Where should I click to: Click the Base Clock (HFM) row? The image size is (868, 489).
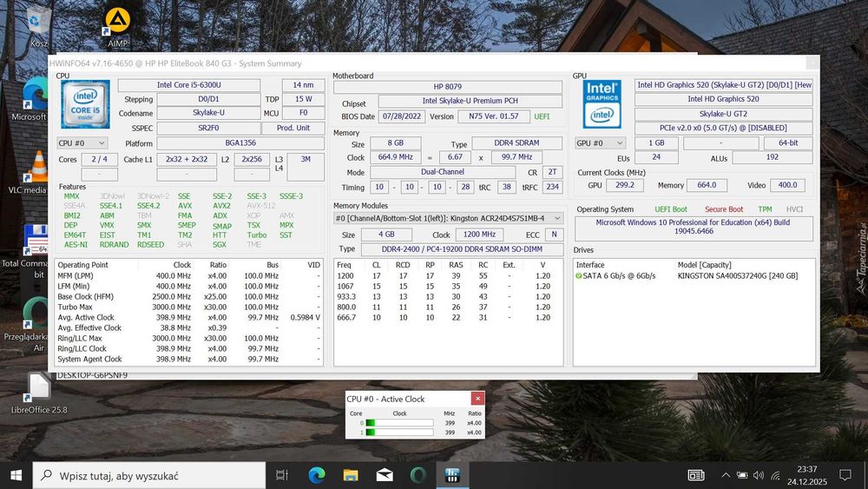pyautogui.click(x=189, y=296)
